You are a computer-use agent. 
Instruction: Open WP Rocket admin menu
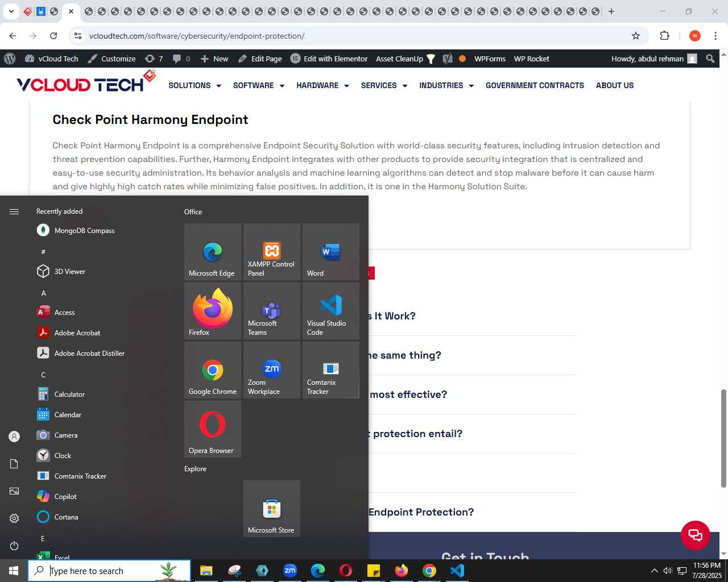pos(531,59)
